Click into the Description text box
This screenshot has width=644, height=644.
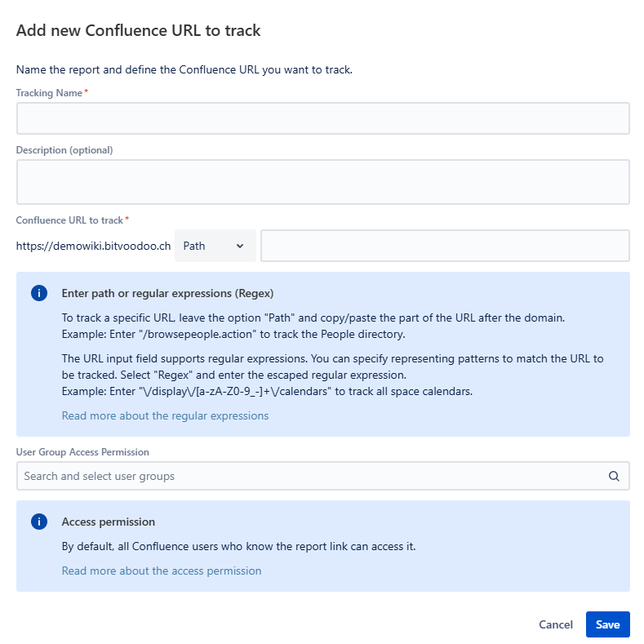322,181
